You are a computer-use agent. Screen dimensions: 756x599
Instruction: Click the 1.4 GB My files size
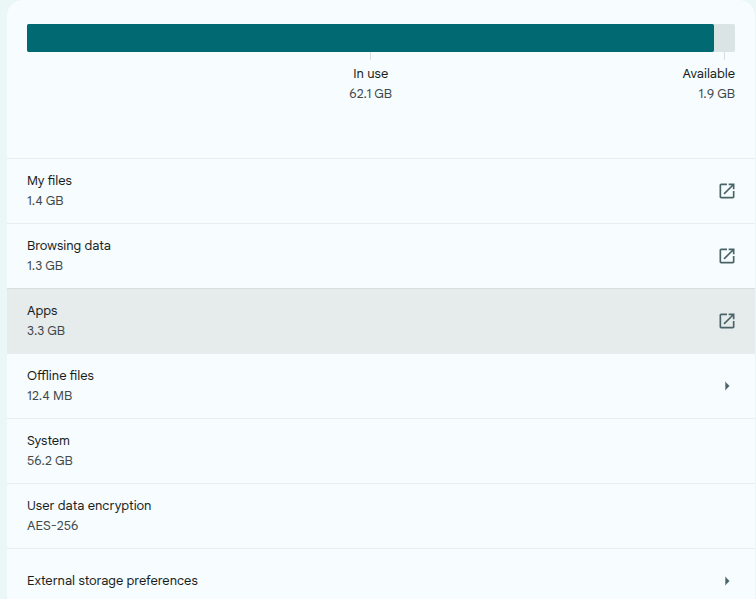(x=45, y=201)
